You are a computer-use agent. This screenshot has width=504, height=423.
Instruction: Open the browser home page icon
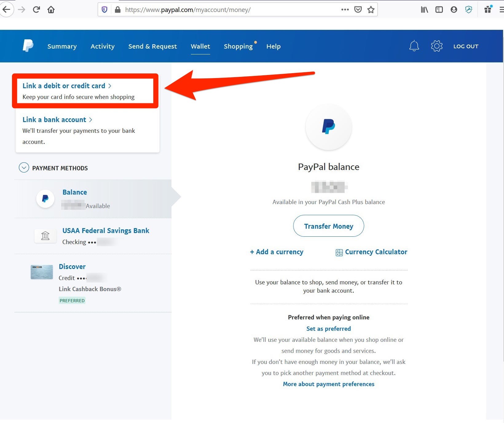(51, 10)
